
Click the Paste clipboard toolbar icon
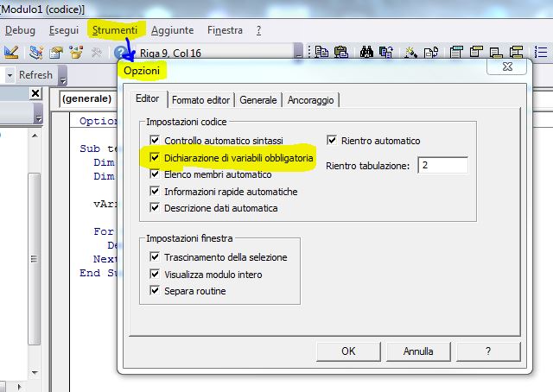point(341,52)
